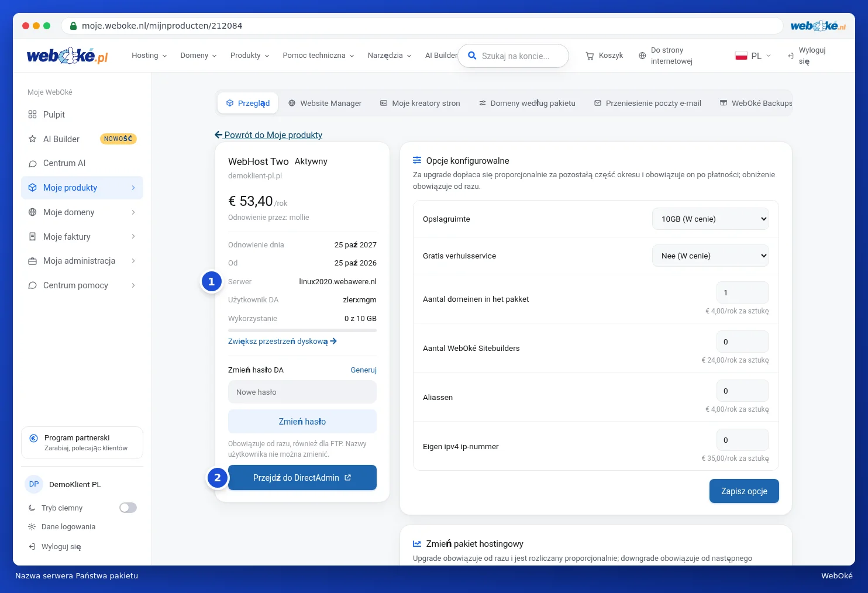Image resolution: width=868 pixels, height=593 pixels.
Task: Open the Przeniesienie poczty e-mail tab
Action: [647, 103]
